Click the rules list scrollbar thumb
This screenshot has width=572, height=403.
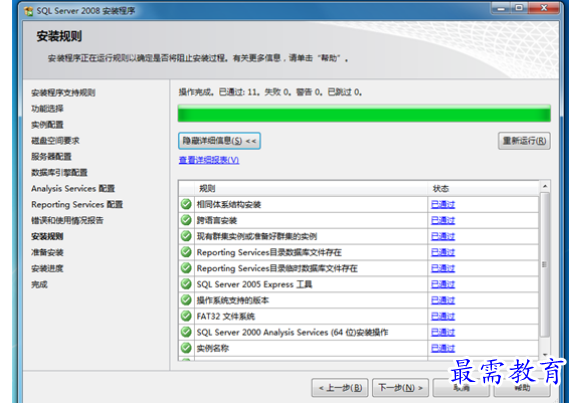(545, 265)
